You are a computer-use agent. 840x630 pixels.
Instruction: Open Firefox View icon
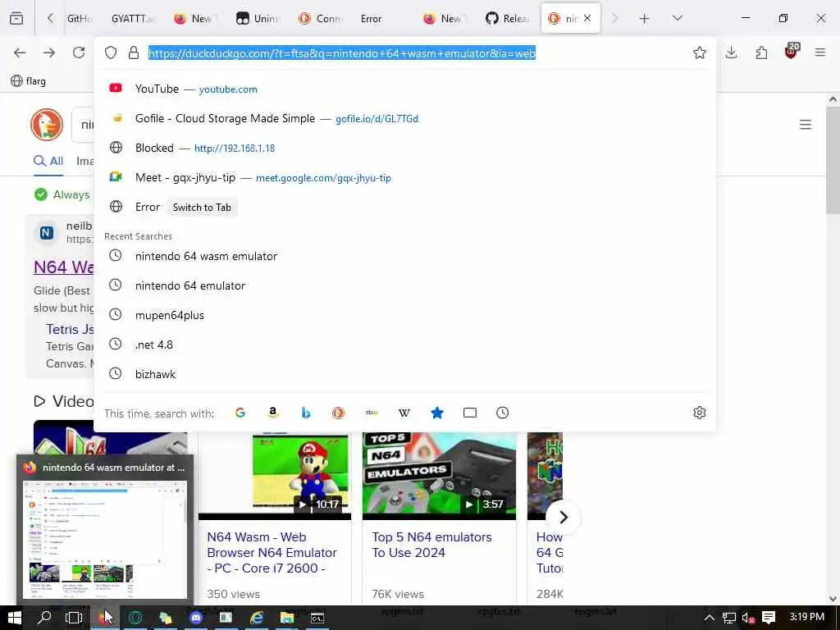pyautogui.click(x=16, y=18)
